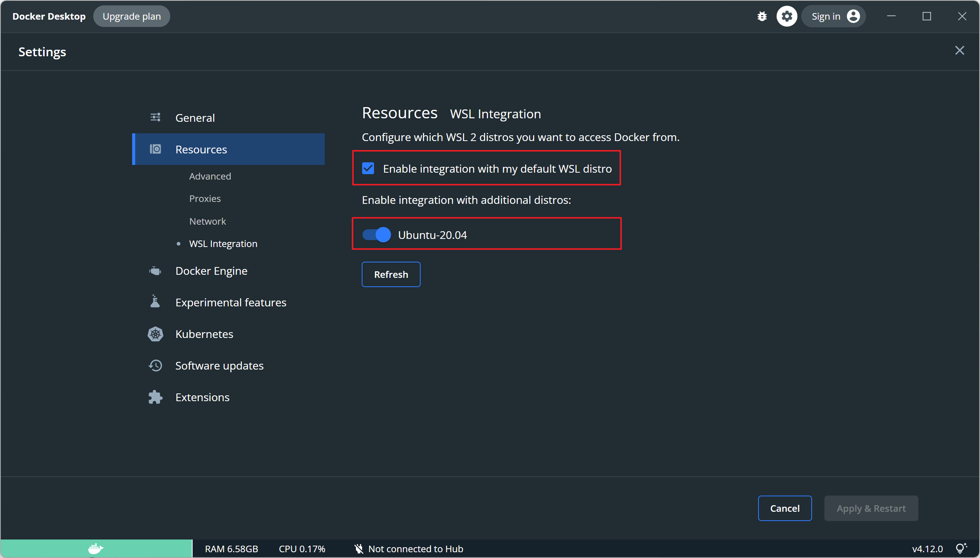
Task: Select the General settings menu item
Action: pyautogui.click(x=195, y=117)
